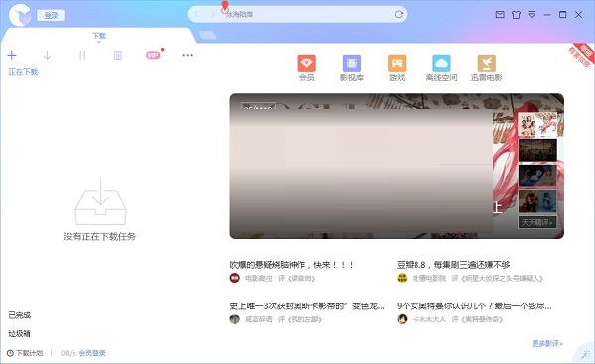Open the article 9个女奥特曼你认识几个
Screen dimensions: 595x364
pos(474,305)
